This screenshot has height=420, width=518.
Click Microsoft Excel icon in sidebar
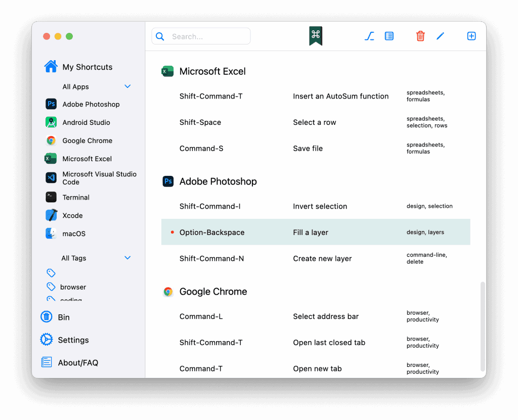51,159
